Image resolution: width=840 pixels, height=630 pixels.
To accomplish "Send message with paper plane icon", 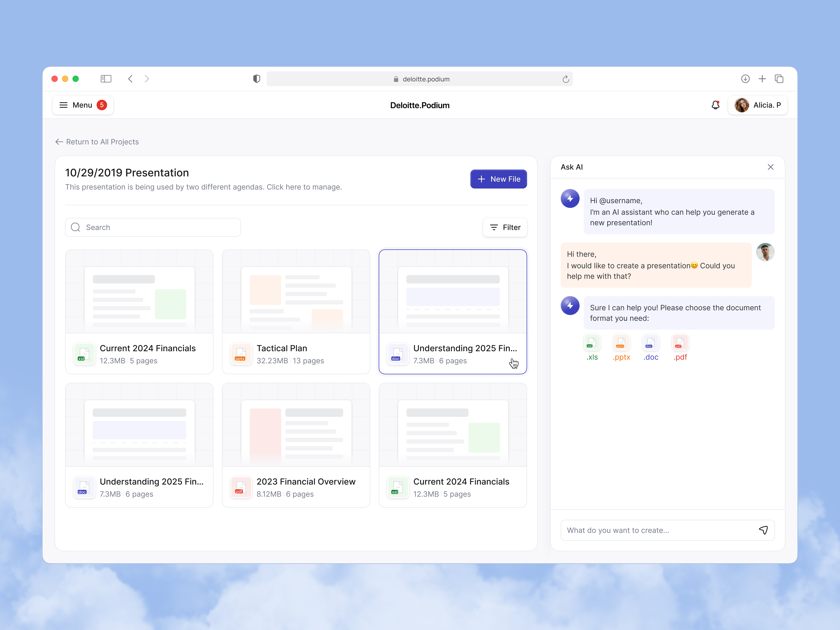I will tap(763, 530).
